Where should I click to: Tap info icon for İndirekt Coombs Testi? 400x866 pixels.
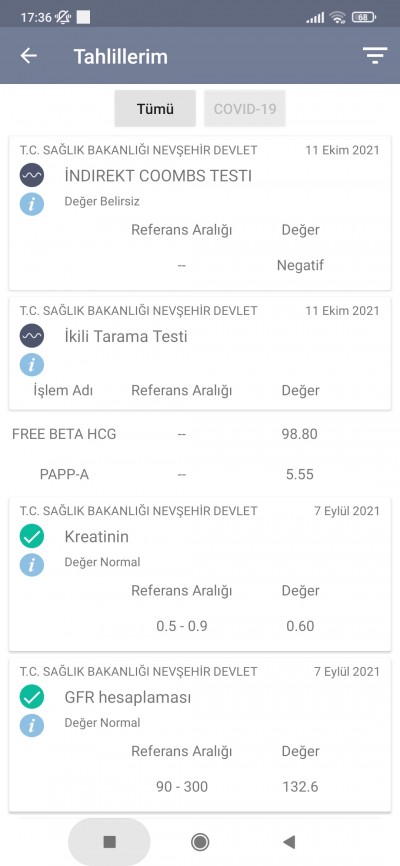31,204
